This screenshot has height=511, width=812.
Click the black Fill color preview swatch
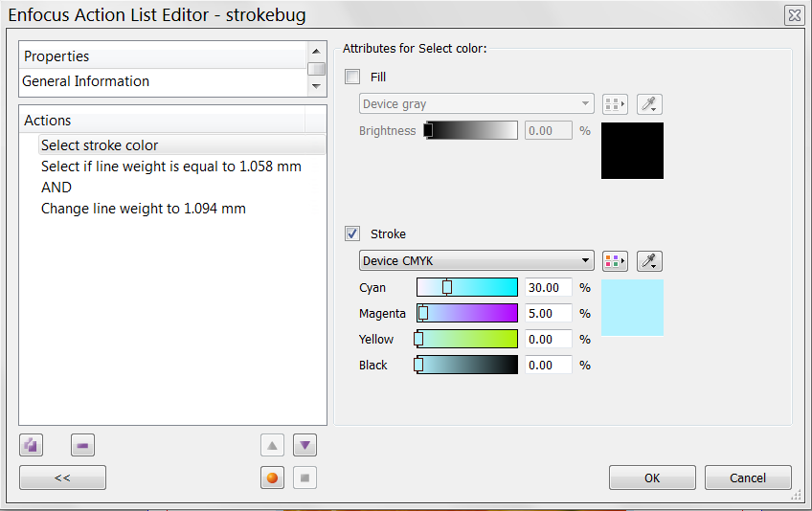(632, 150)
